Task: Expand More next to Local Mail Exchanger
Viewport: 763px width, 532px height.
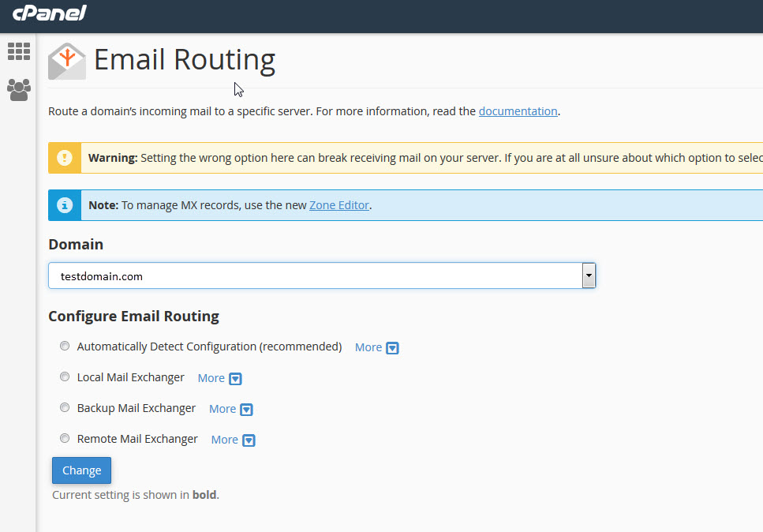Action: pos(219,378)
